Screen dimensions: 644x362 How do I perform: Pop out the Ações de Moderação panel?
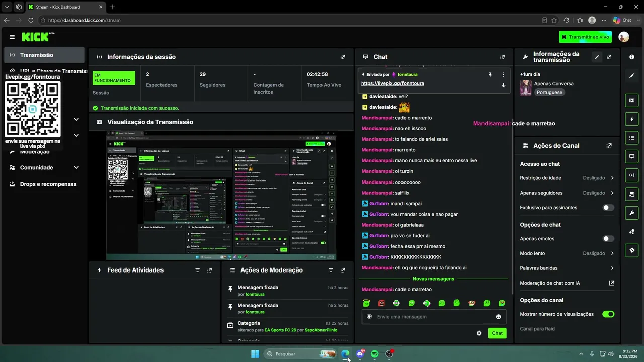coord(343,270)
